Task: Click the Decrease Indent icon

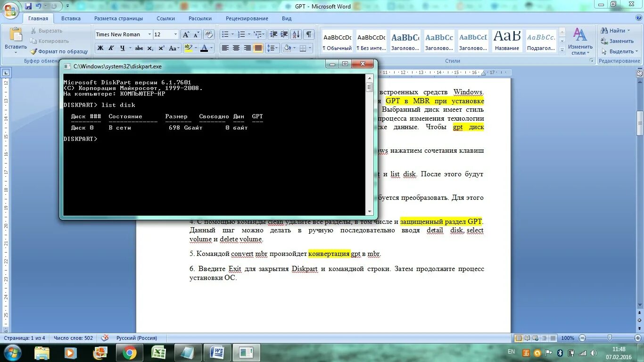Action: [273, 34]
